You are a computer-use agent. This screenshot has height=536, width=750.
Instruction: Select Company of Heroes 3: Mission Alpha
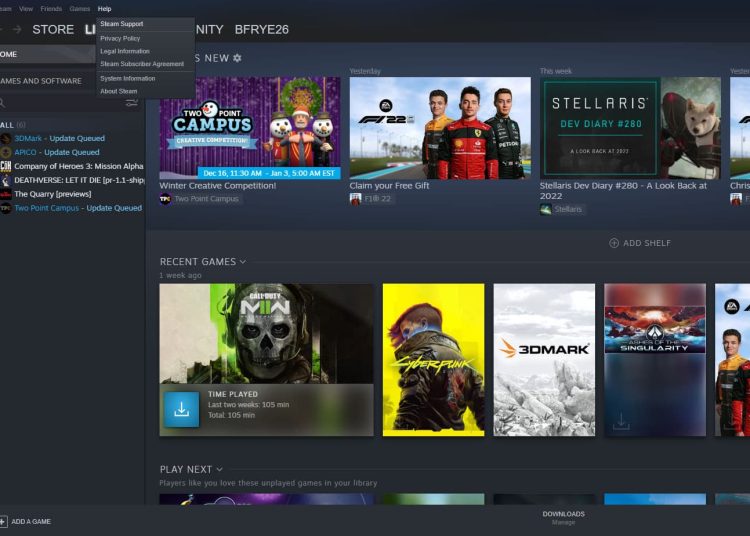78,166
